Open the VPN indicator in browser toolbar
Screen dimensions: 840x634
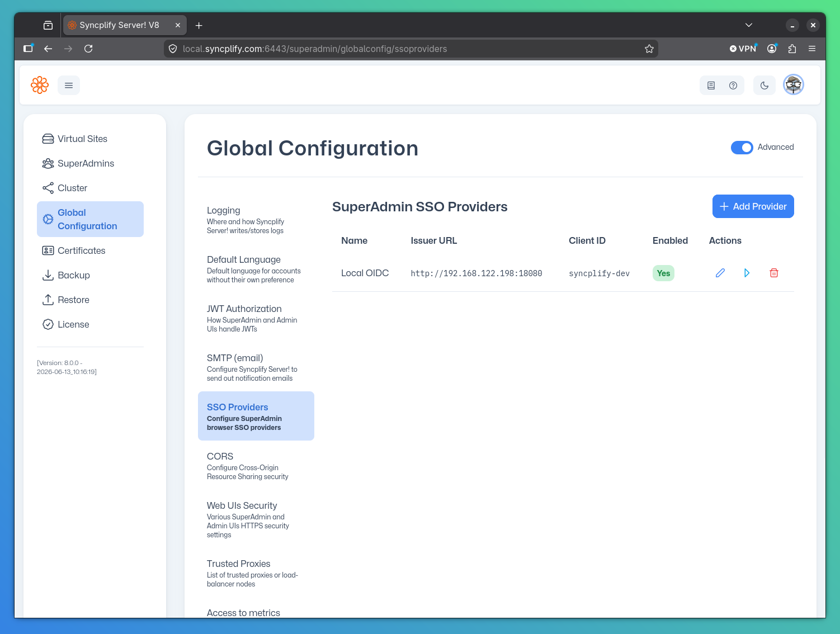tap(743, 49)
